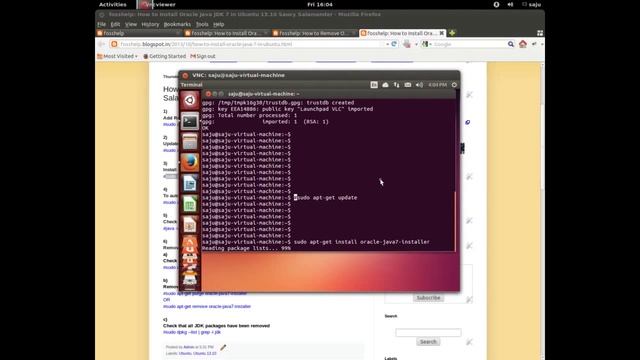Click the Google search box in Firefox
The width and height of the screenshot is (640, 360).
[469, 44]
